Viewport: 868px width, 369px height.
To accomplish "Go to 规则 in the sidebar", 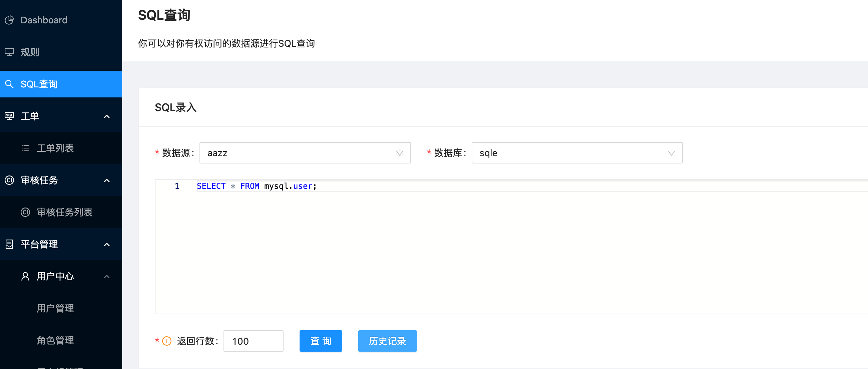I will 61,52.
